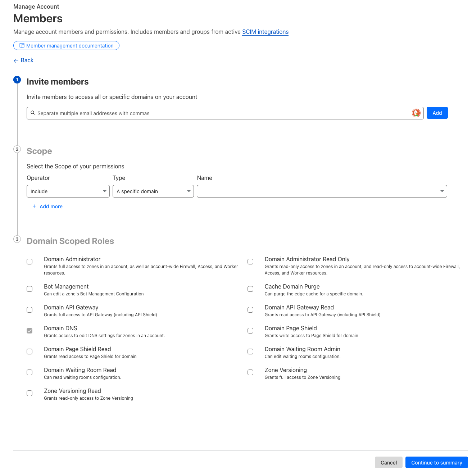
Task: Click the plus icon beside Add more
Action: pos(35,206)
